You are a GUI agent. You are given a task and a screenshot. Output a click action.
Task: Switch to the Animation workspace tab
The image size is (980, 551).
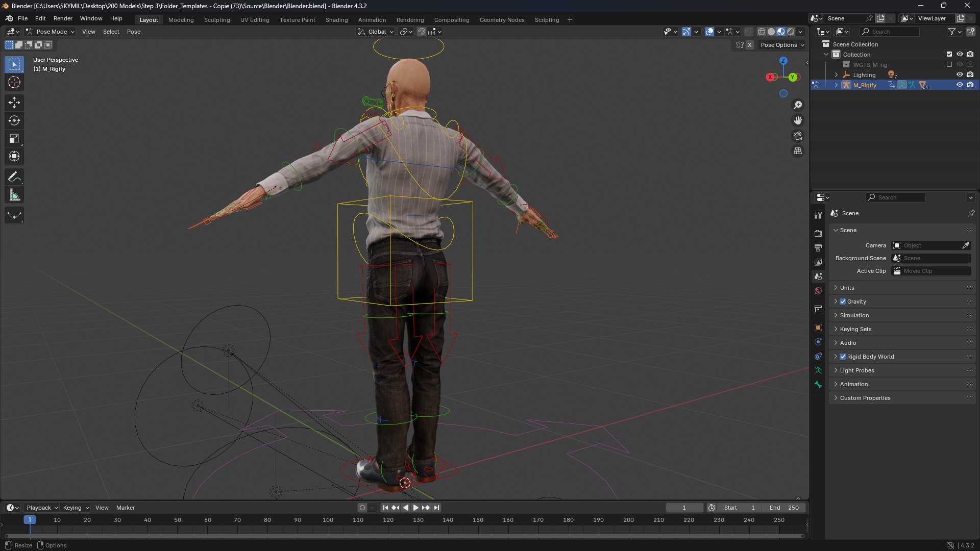click(x=372, y=20)
